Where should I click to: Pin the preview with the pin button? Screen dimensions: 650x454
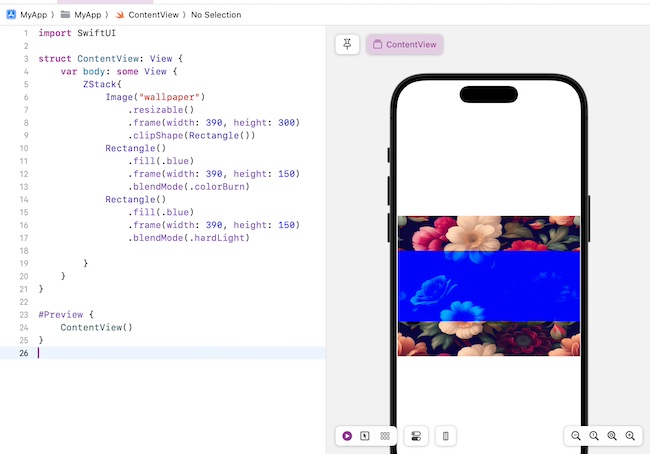point(347,44)
